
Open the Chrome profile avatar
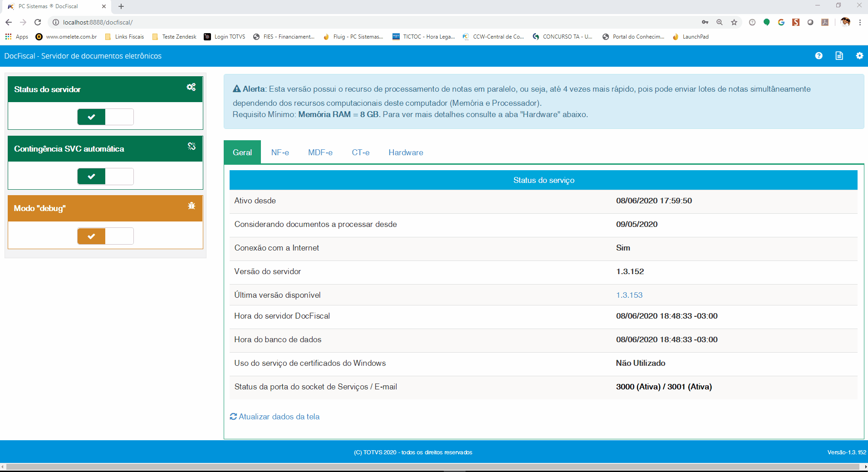pos(845,22)
